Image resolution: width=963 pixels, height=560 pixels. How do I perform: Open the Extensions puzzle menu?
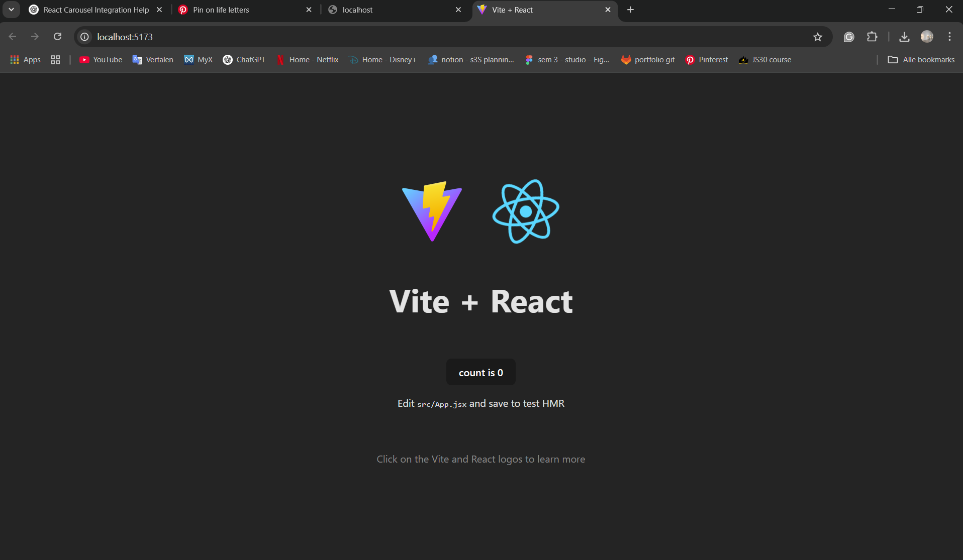point(872,37)
